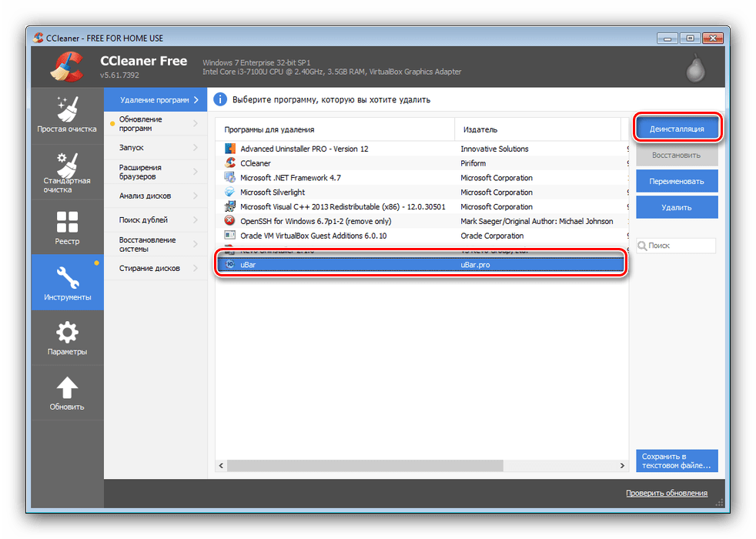Click the Переименовать button

pyautogui.click(x=677, y=181)
